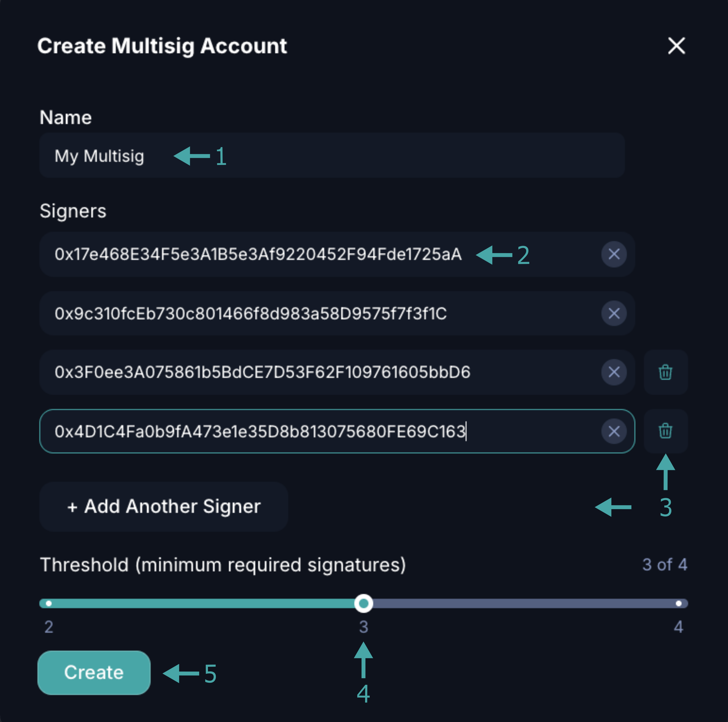The width and height of the screenshot is (728, 722).
Task: Clear the first signer address 0x17e4...
Action: click(614, 254)
